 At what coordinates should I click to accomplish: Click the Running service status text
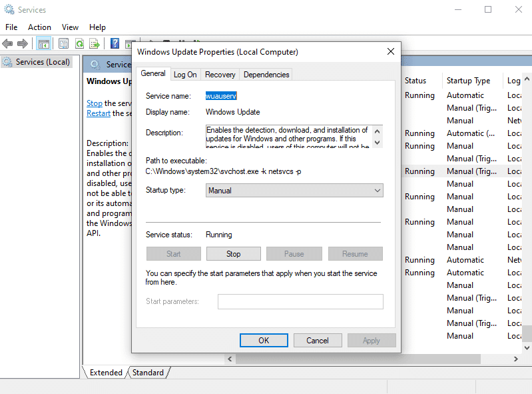219,235
